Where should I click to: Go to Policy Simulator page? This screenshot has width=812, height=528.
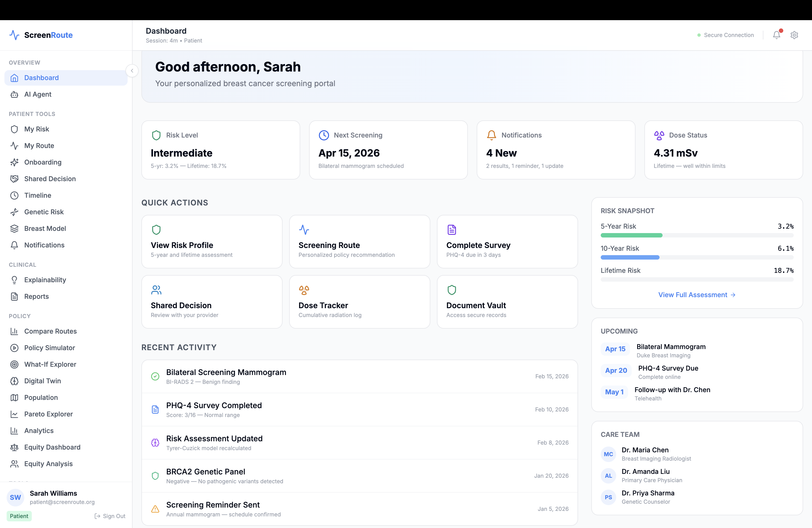point(49,348)
